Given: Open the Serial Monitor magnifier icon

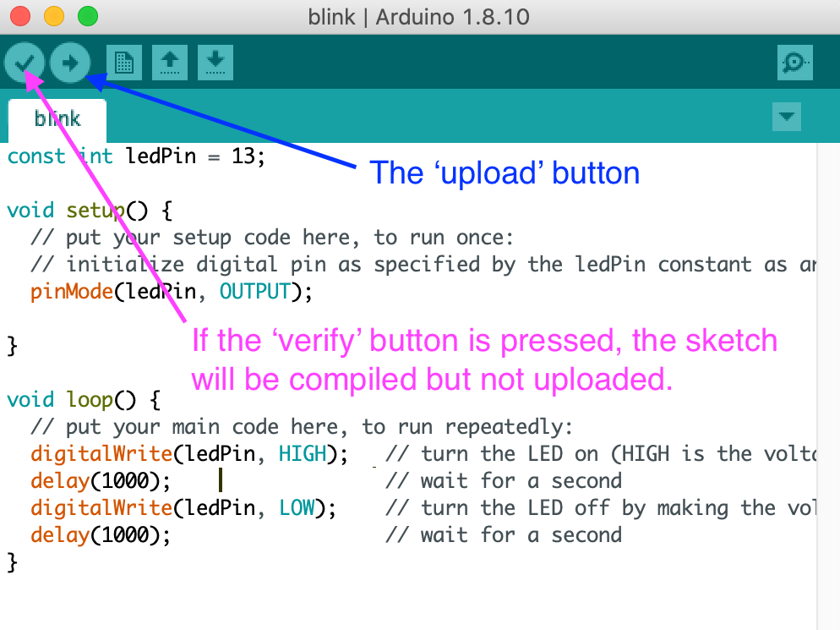Looking at the screenshot, I should point(795,63).
